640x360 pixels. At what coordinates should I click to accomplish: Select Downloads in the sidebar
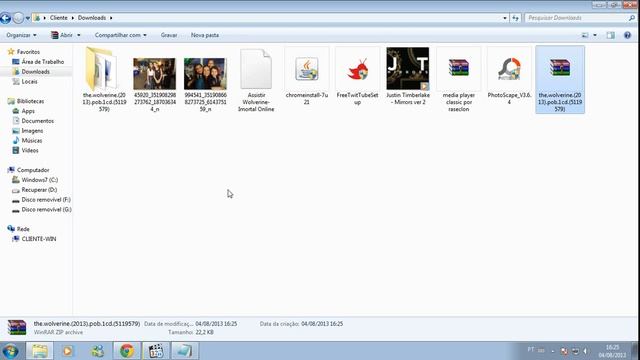(36, 71)
